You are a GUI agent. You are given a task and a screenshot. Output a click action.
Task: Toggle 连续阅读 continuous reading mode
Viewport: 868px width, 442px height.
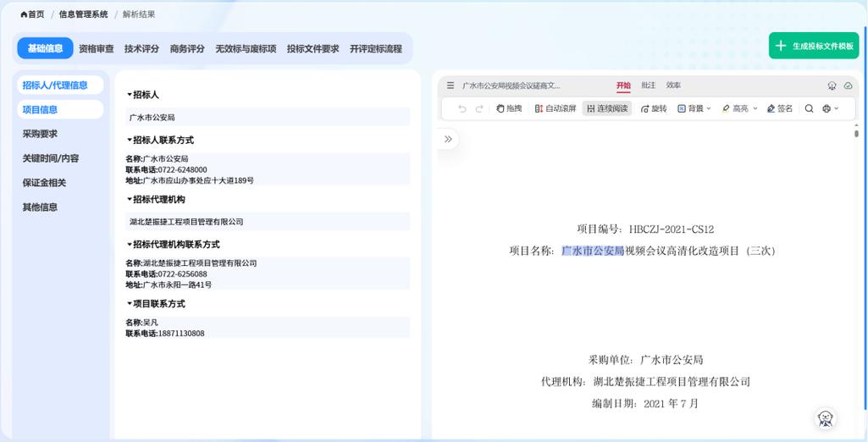tap(606, 108)
